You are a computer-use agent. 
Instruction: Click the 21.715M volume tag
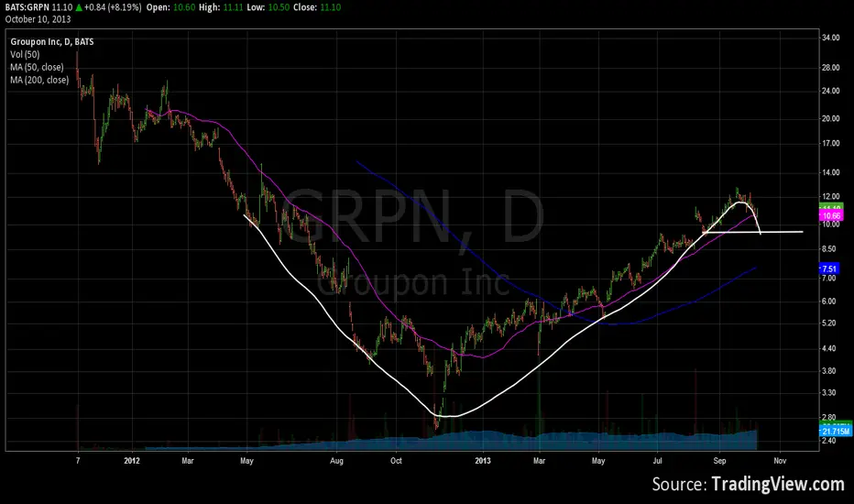coord(836,432)
